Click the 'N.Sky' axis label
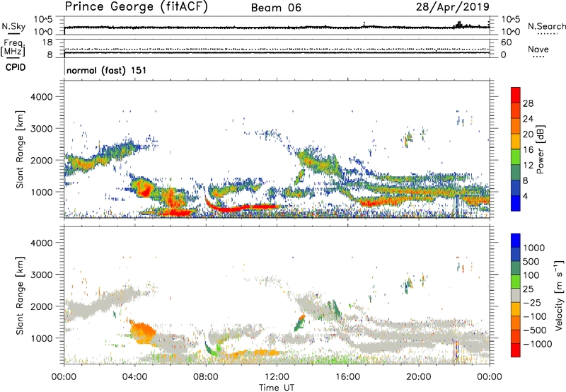The image size is (566, 392). (x=13, y=26)
